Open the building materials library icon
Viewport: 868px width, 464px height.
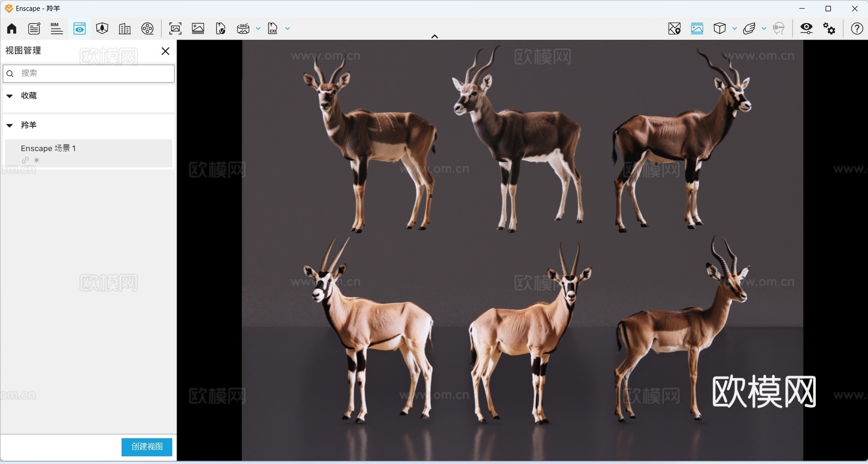(125, 28)
